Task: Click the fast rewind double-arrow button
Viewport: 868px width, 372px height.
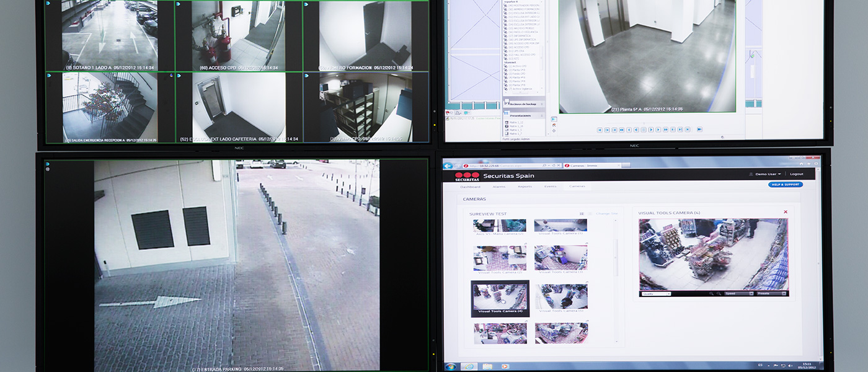Action: (622, 130)
